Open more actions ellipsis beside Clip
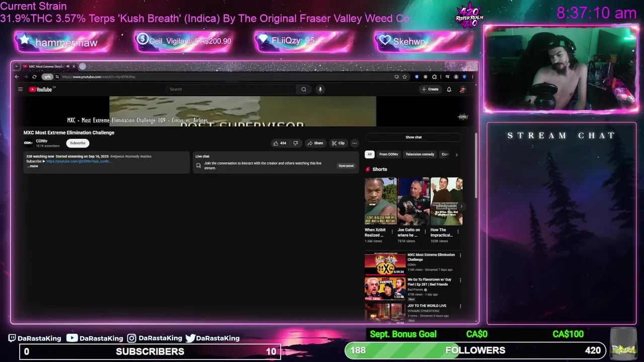The width and height of the screenshot is (644, 362). pos(354,143)
